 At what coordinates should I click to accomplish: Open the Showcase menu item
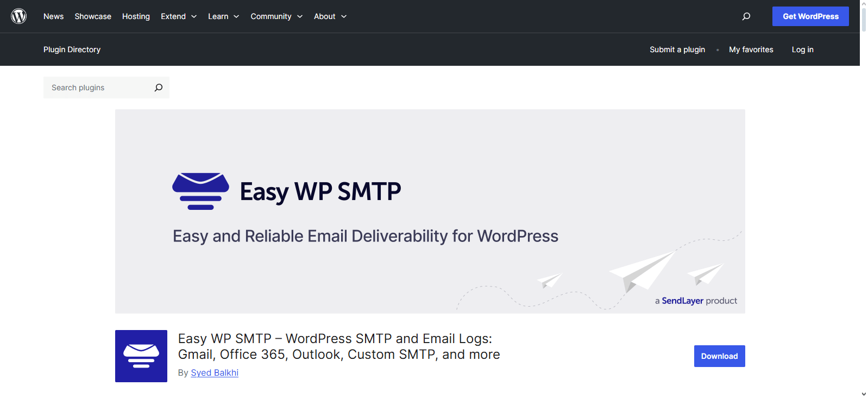[93, 16]
